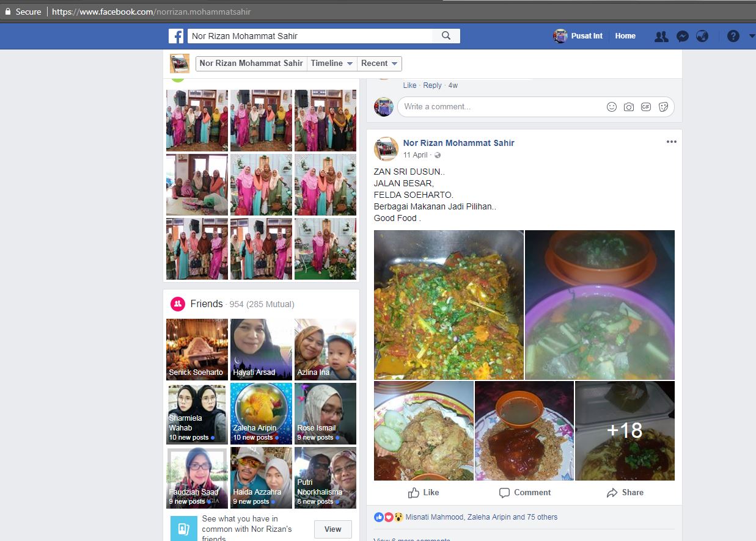Open the Timeline dropdown
756x541 pixels.
tap(332, 64)
